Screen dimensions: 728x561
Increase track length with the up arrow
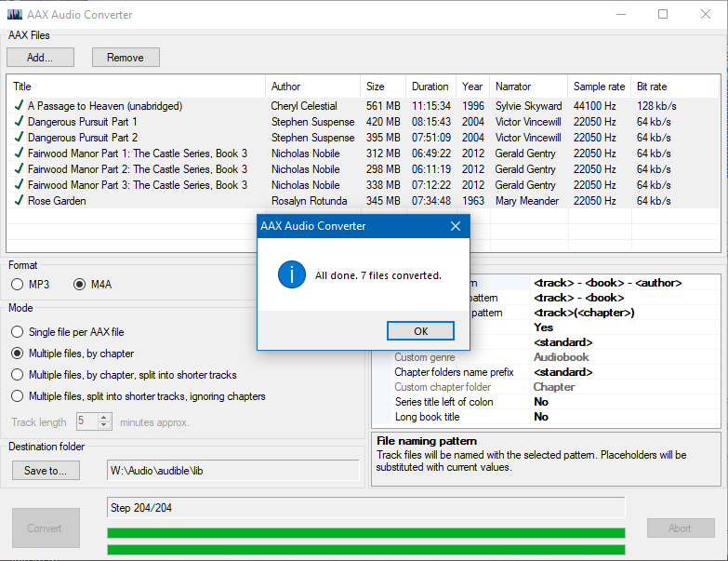104,417
